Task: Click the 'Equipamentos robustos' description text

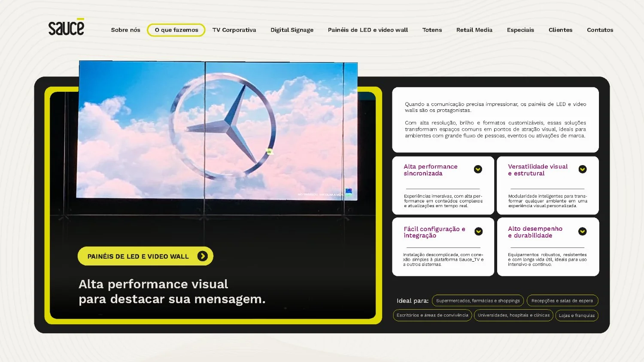Action: [x=547, y=259]
